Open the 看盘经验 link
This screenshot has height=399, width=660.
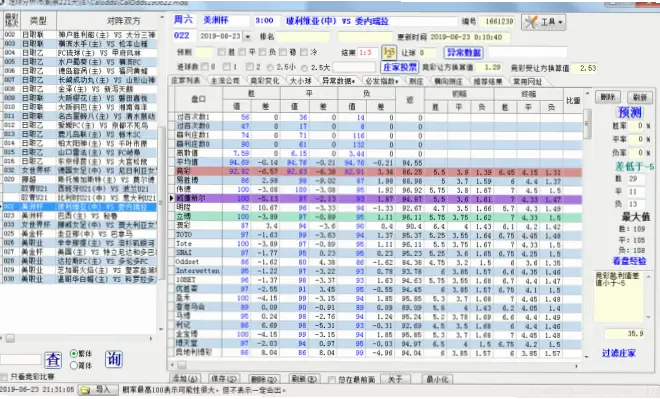coord(629,261)
